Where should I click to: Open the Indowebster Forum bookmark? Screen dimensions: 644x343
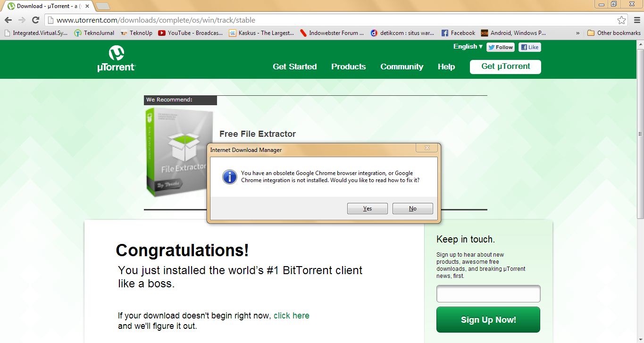point(332,33)
